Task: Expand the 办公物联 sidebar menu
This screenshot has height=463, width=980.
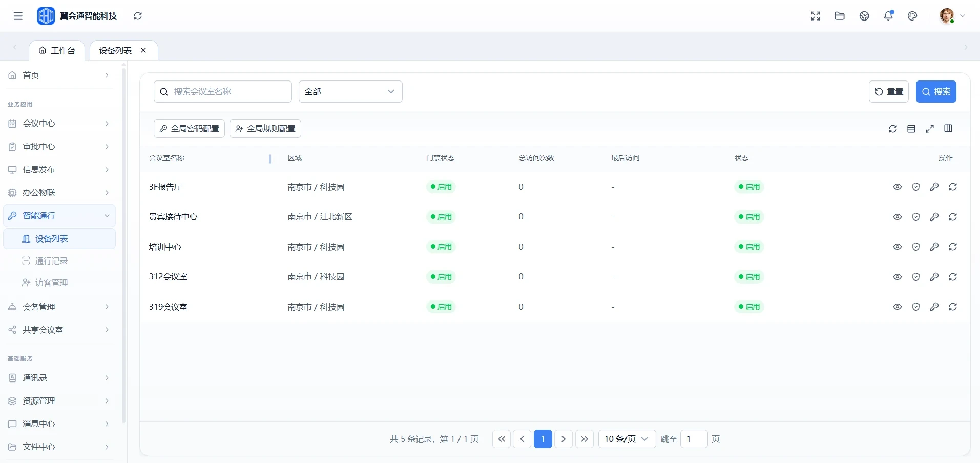Action: pyautogui.click(x=59, y=193)
